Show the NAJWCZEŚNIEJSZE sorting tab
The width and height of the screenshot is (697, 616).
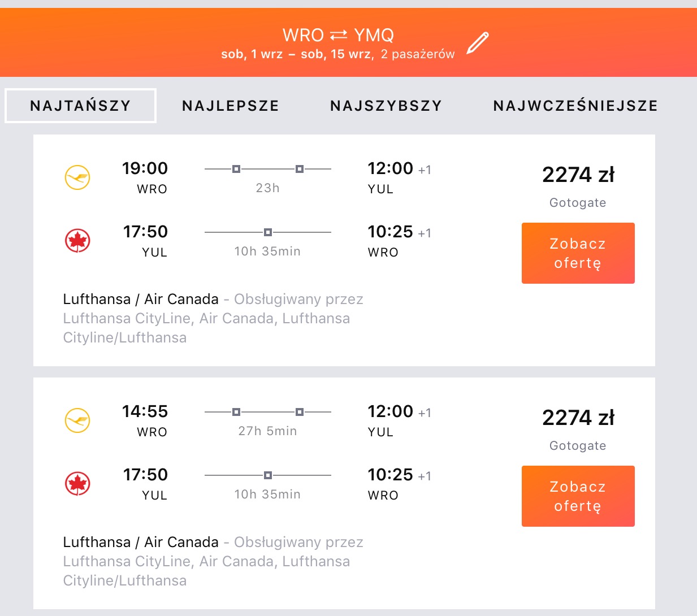coord(575,106)
